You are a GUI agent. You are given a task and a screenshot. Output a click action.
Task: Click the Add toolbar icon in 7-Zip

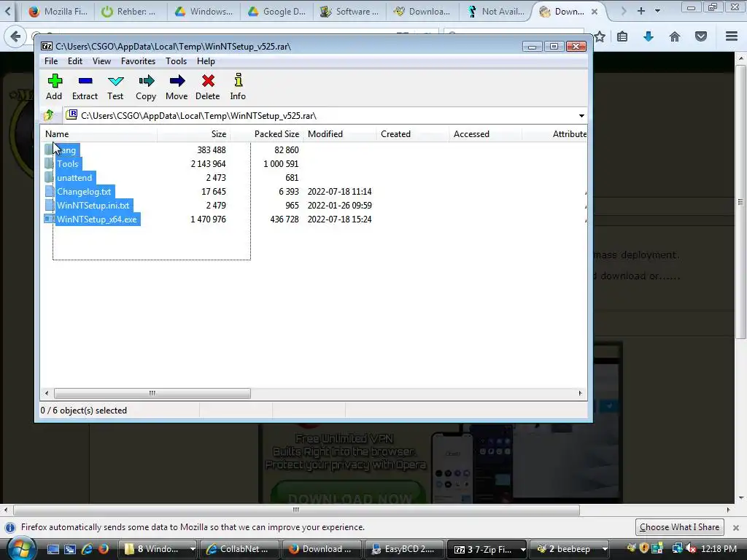pyautogui.click(x=54, y=86)
